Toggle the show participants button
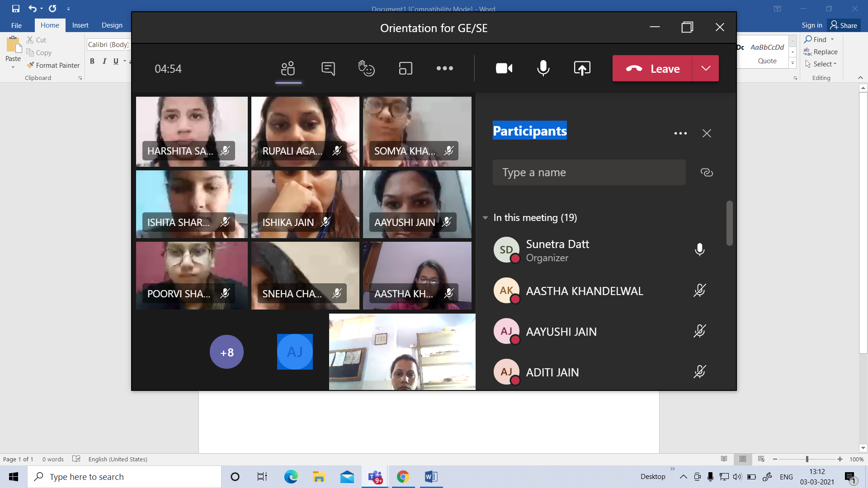The width and height of the screenshot is (868, 488). (x=288, y=69)
